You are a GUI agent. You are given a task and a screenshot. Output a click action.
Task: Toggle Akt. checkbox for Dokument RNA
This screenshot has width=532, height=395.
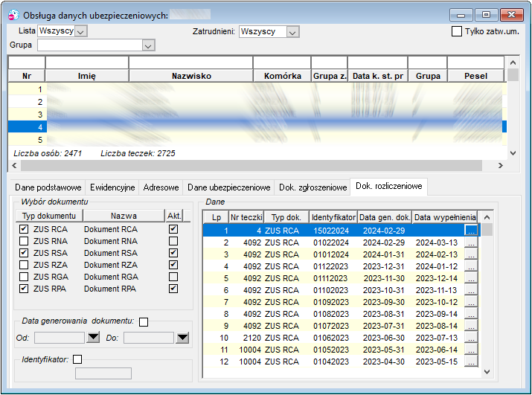pos(173,241)
